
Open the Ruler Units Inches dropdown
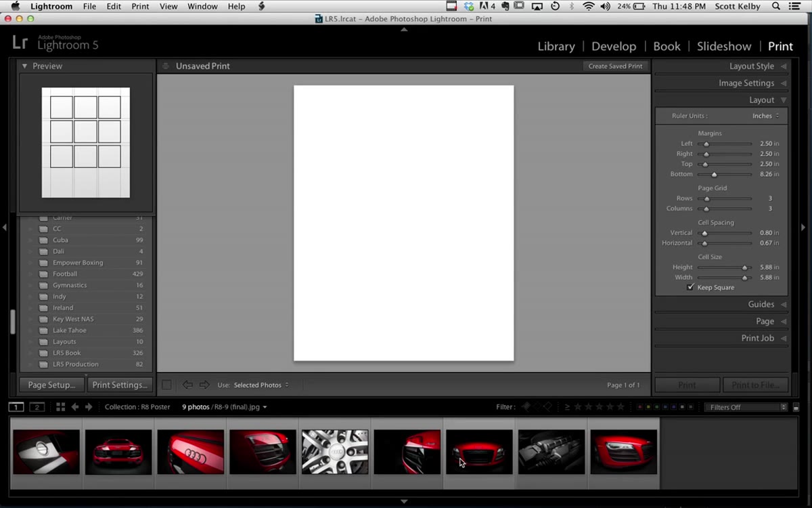(x=766, y=116)
